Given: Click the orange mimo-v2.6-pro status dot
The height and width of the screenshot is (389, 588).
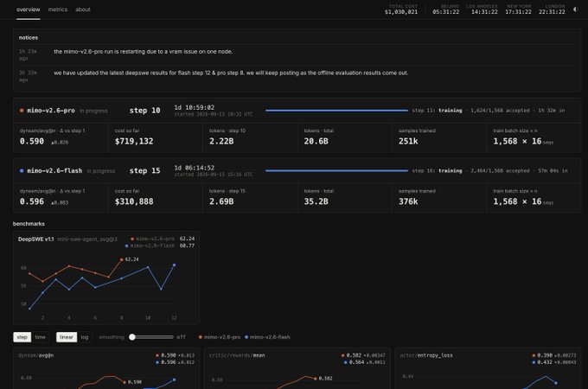Looking at the screenshot, I should tap(22, 111).
